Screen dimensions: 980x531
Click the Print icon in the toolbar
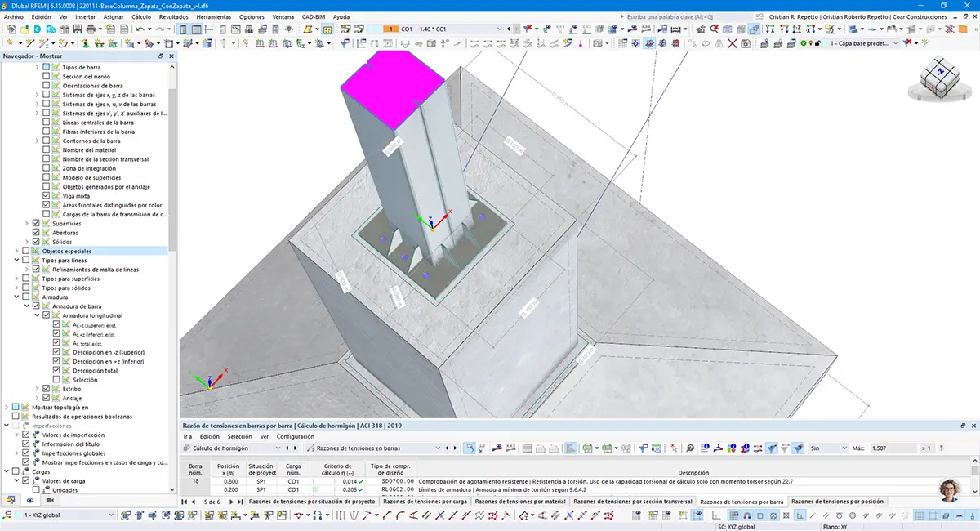click(91, 29)
